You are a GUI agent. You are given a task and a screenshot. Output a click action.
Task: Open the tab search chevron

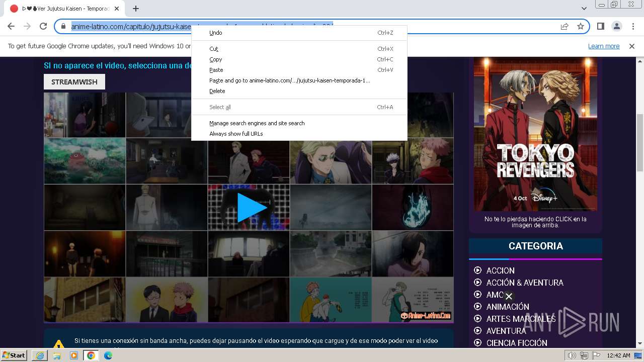point(584,9)
